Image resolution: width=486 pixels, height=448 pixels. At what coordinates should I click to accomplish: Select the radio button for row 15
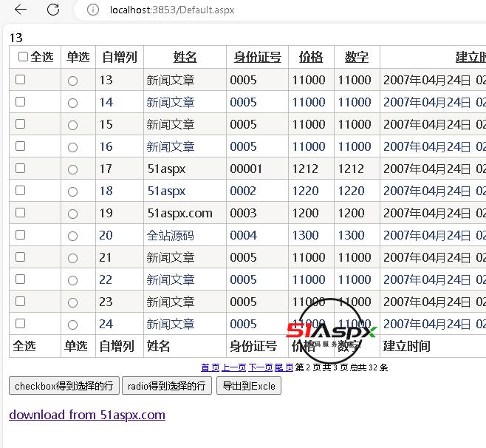pos(72,126)
